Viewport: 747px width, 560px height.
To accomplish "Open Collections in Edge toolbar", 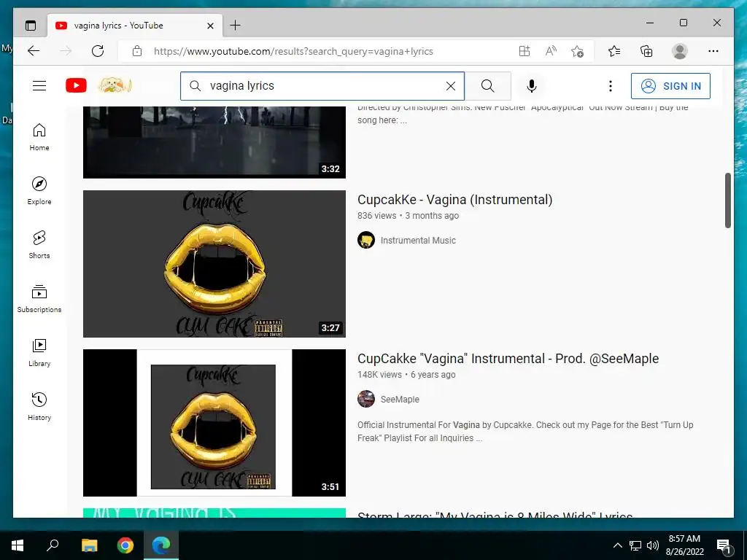I will [646, 51].
